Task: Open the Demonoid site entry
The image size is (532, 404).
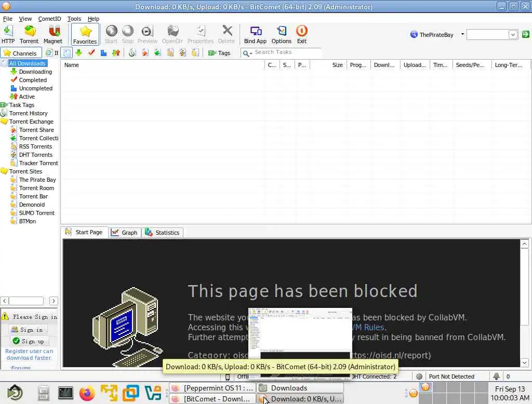Action: click(32, 205)
